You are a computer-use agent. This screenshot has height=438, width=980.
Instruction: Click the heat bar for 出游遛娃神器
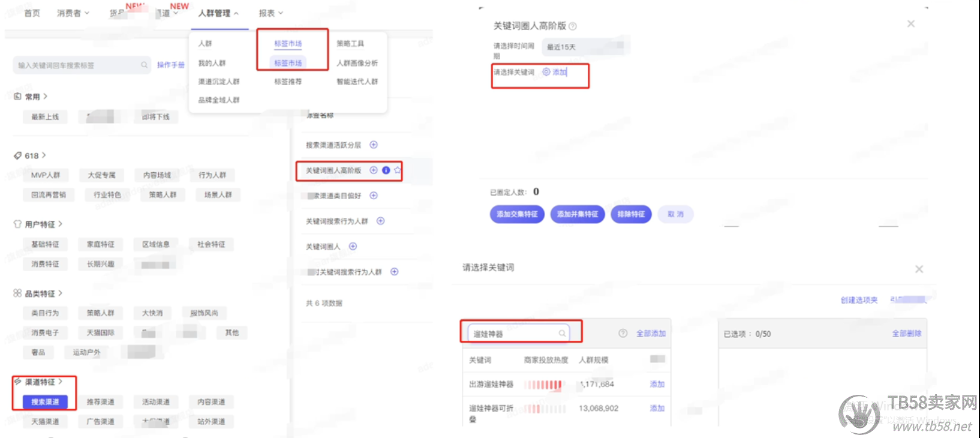point(544,385)
